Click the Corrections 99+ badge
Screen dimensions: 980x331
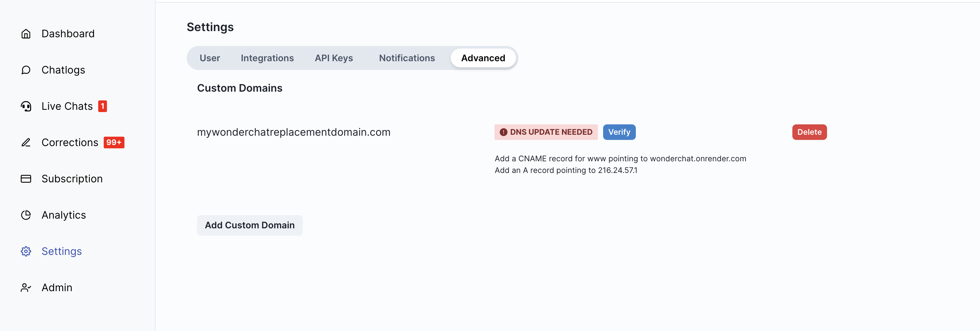click(x=114, y=143)
